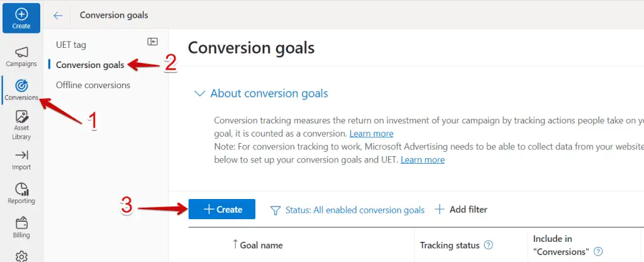Open Asset Library in the sidebar
This screenshot has height=262, width=644.
(21, 125)
